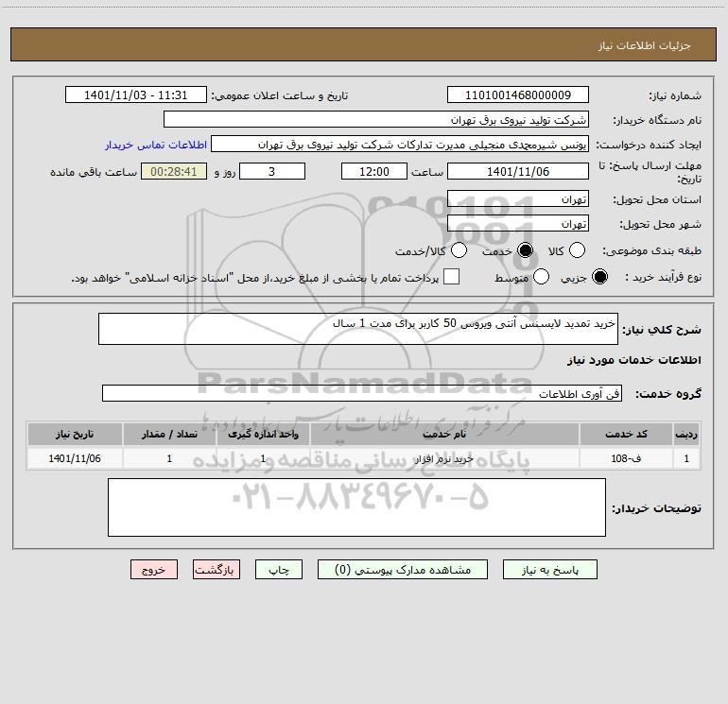This screenshot has width=728, height=704.
Task: Click the days remaining field showing 3
Action: tap(272, 171)
